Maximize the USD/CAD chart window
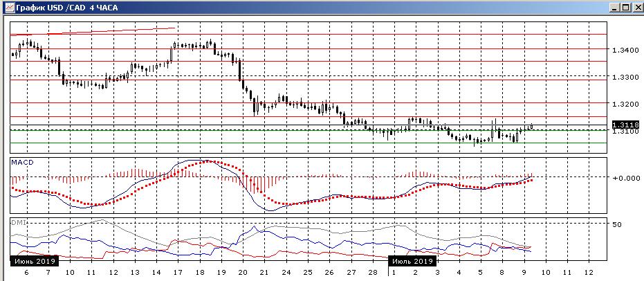Screen dimensions: 644x281 point(625,7)
